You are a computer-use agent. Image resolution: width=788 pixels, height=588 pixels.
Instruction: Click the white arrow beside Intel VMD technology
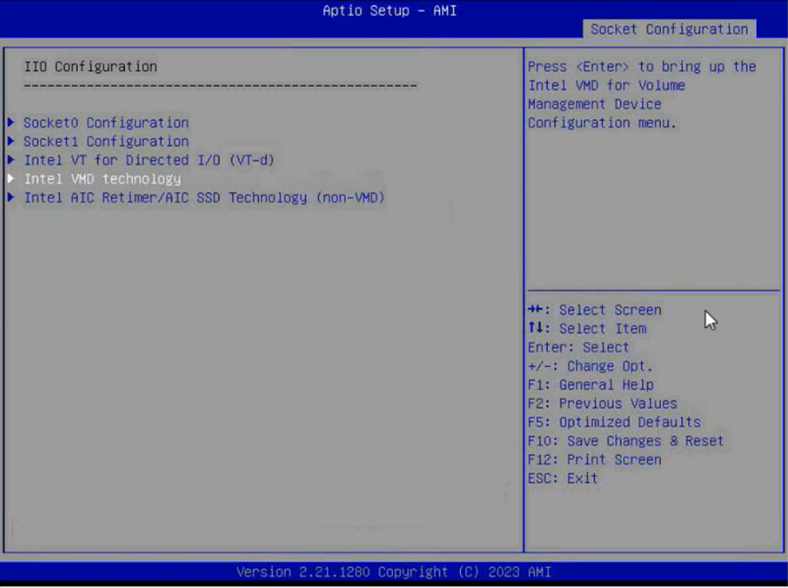11,178
